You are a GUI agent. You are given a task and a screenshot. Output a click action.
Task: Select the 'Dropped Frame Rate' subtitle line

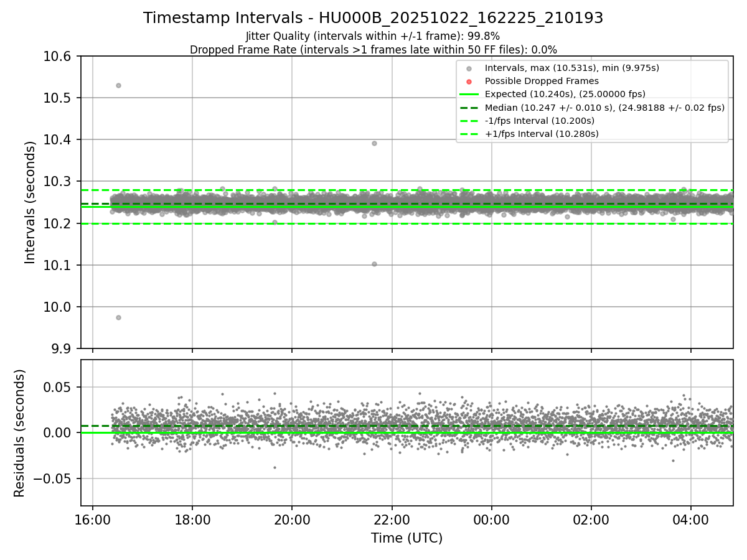(373, 49)
